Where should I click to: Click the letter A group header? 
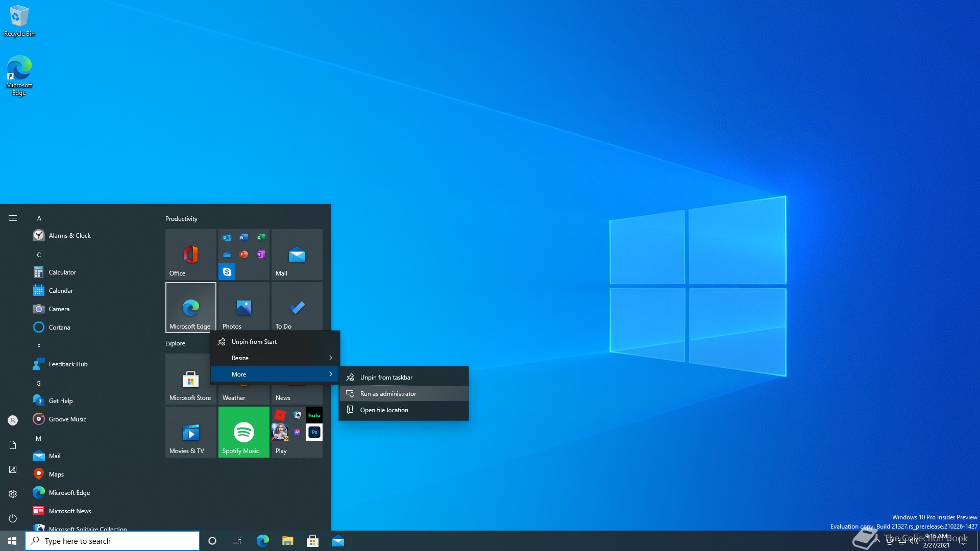coord(39,218)
